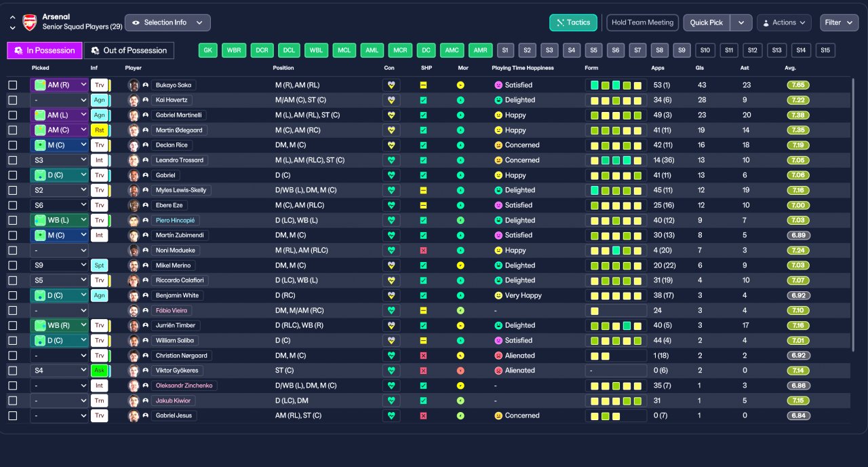868x467 pixels.
Task: Open the Quick Pick arrow dropdown
Action: 742,22
